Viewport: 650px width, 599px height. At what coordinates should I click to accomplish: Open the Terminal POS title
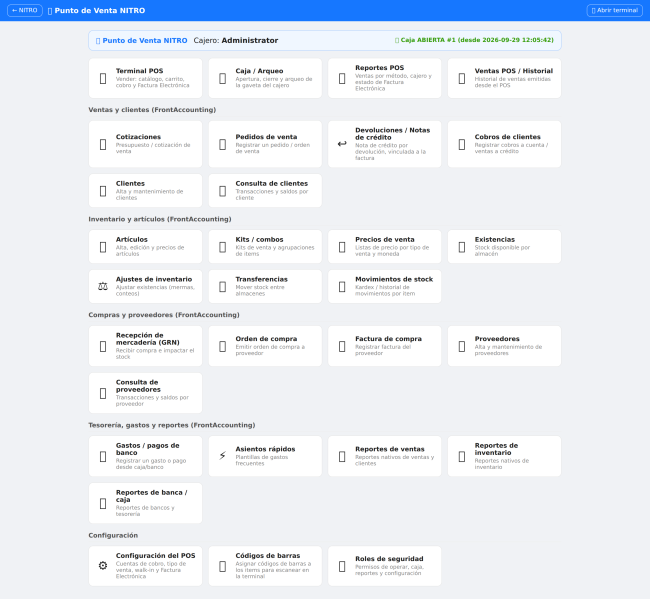(139, 71)
